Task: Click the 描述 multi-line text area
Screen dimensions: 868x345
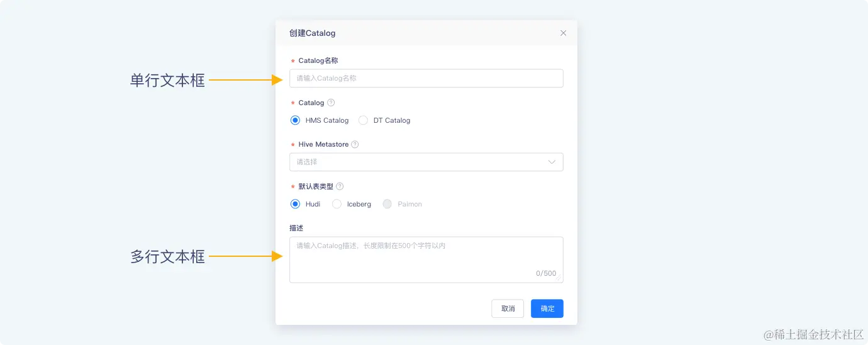Action: click(x=426, y=259)
